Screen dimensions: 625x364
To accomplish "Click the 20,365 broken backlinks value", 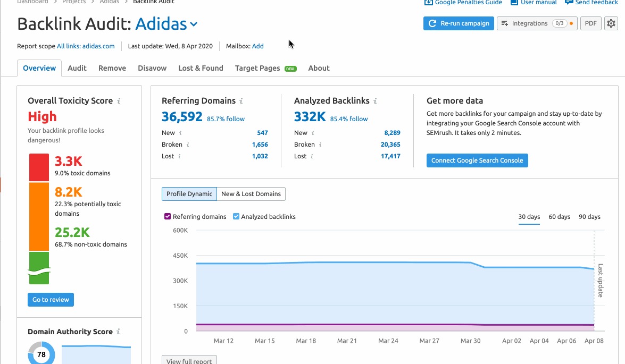I will click(390, 145).
